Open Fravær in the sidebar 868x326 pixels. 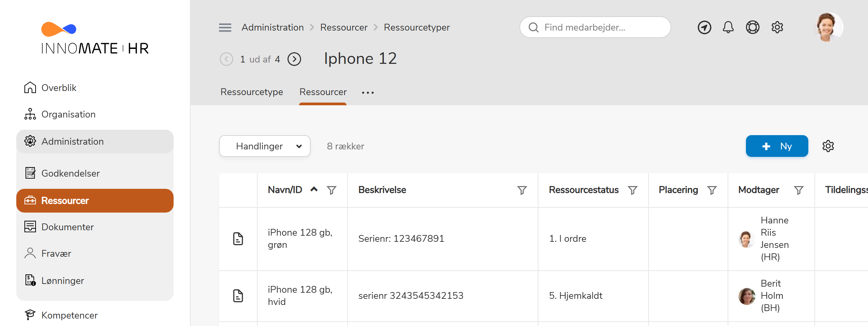tap(95, 253)
